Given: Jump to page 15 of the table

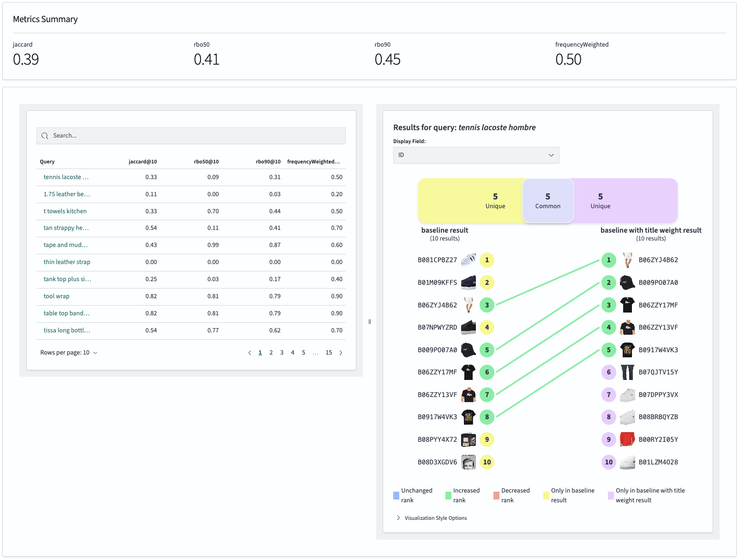Looking at the screenshot, I should coord(329,353).
